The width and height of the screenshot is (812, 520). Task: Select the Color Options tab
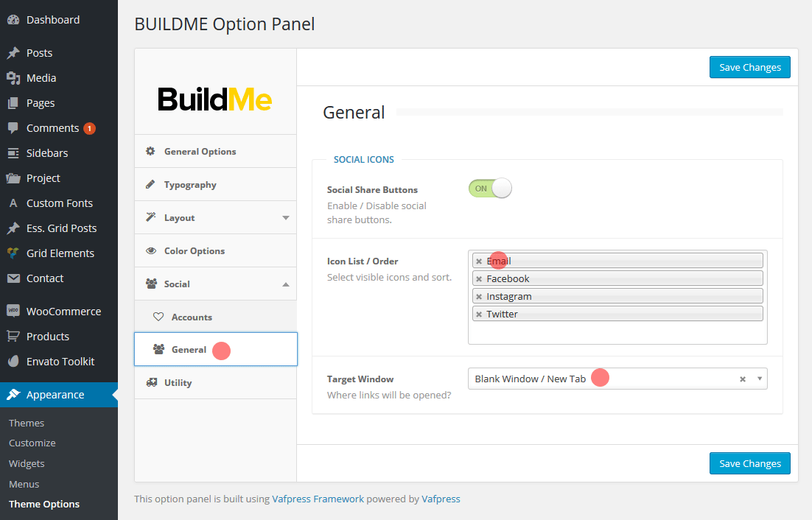click(194, 251)
